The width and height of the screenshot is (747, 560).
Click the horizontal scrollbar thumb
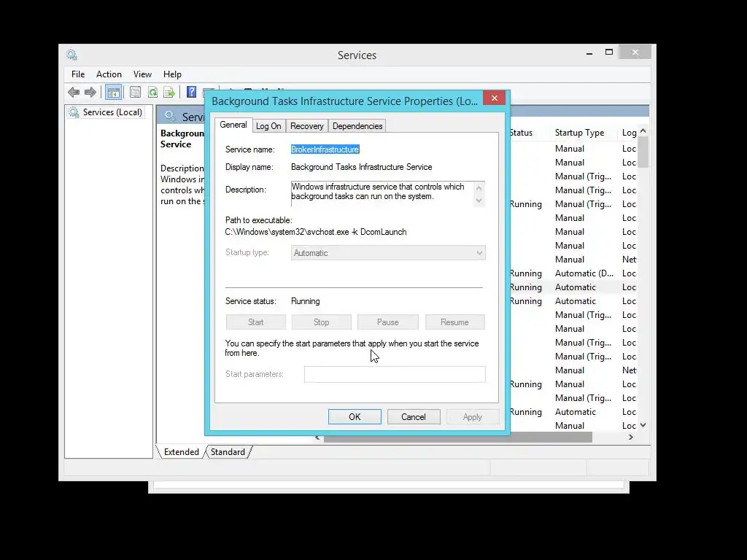tap(458, 437)
